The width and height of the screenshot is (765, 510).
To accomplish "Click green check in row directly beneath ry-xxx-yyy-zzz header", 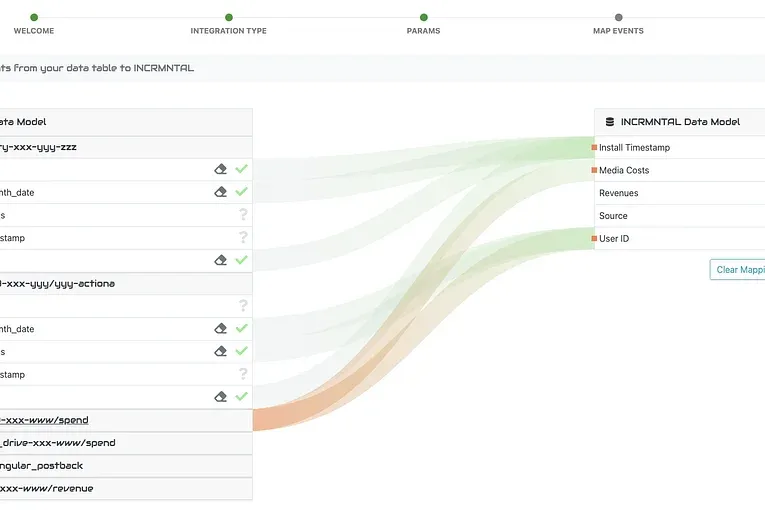I will (242, 169).
